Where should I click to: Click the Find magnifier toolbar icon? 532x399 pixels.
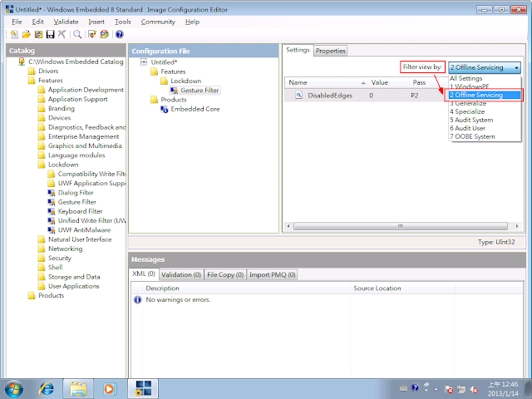(x=77, y=34)
